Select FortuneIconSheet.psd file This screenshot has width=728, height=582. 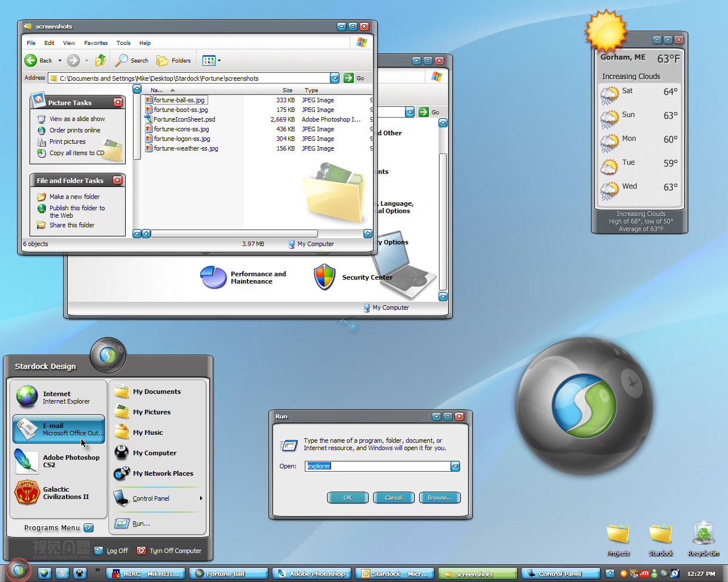(180, 119)
